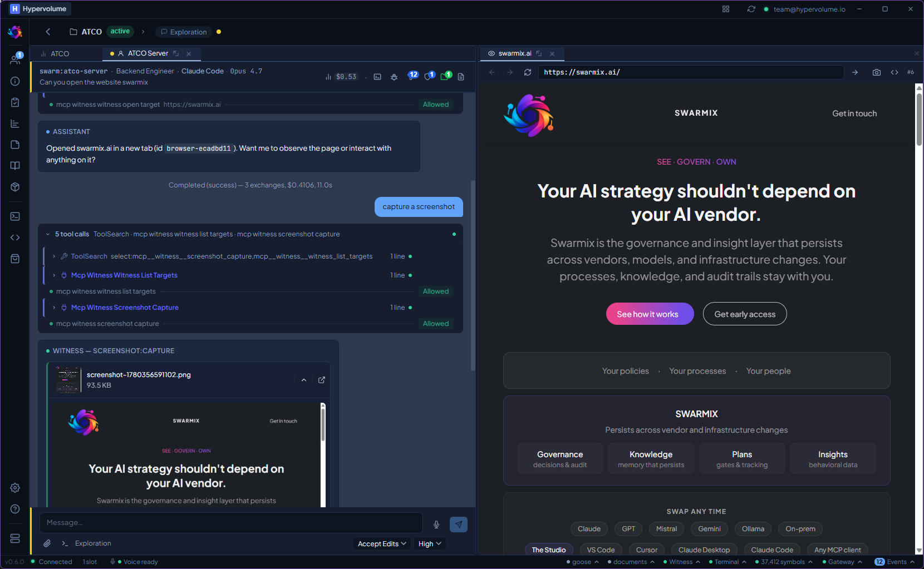Click the document icon in session header
Image resolution: width=924 pixels, height=569 pixels.
[x=461, y=77]
